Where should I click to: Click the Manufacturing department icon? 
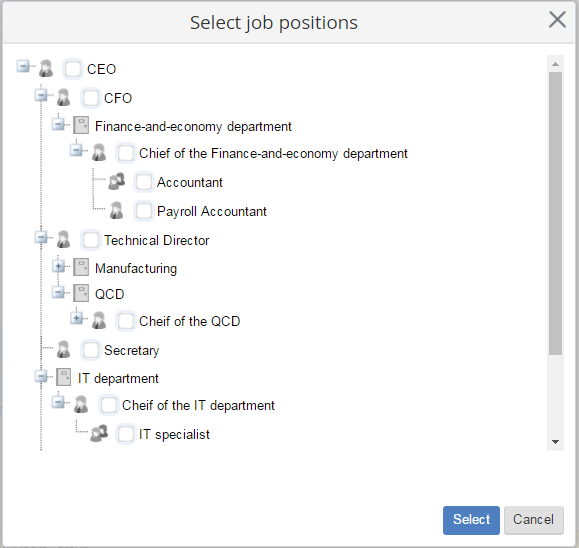point(81,267)
